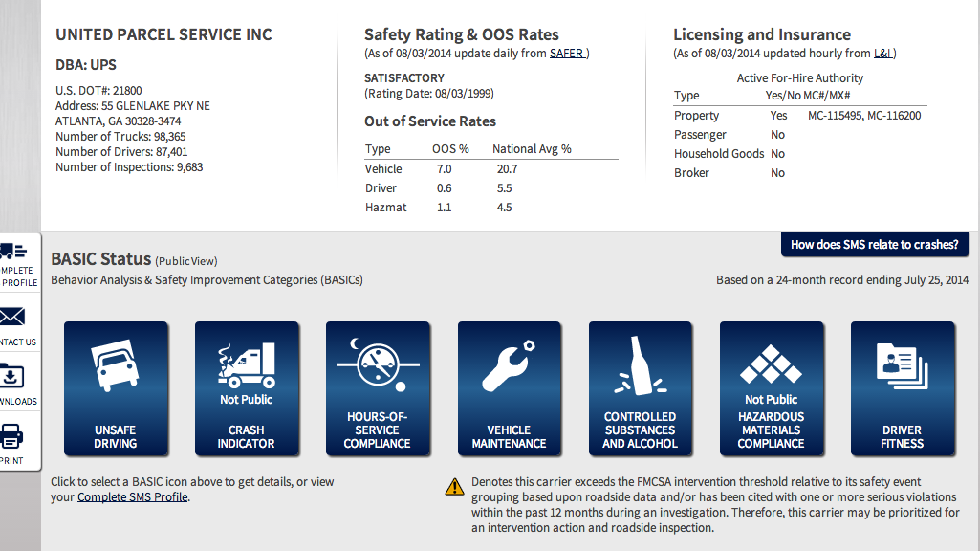
Task: Click the Vehicle row in Out of Service Rates
Action: [x=490, y=169]
